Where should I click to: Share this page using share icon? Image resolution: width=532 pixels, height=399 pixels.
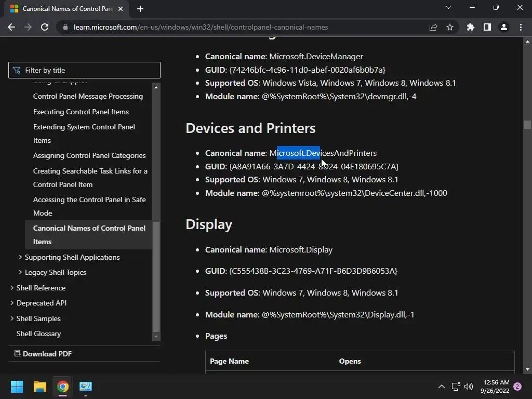[x=433, y=27]
